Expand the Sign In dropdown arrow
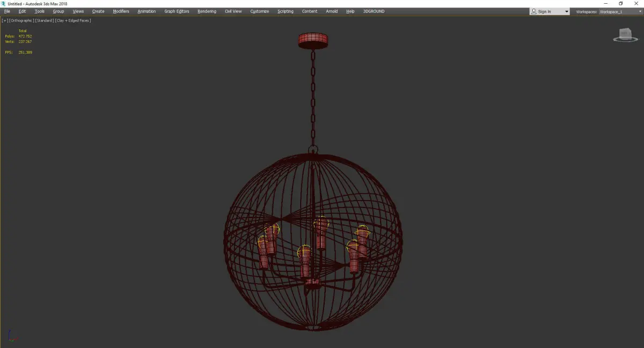This screenshot has height=348, width=644. 566,12
